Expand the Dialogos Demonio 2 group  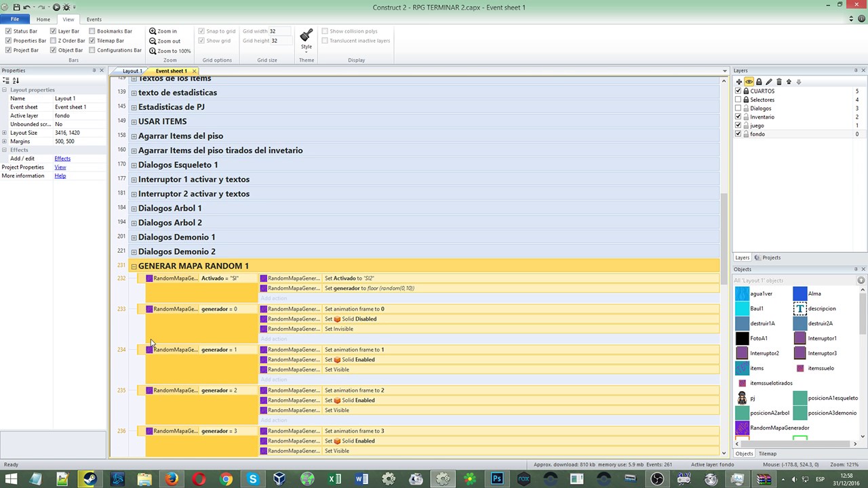click(134, 252)
